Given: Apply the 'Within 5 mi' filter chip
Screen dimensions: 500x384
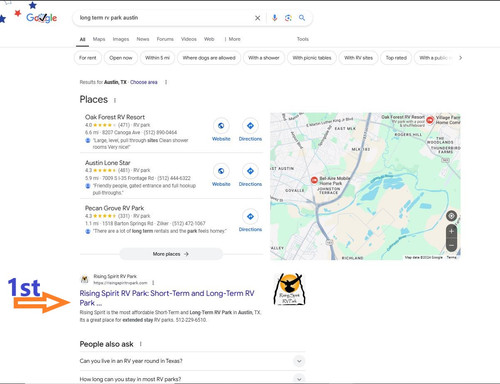Looking at the screenshot, I should pyautogui.click(x=157, y=58).
